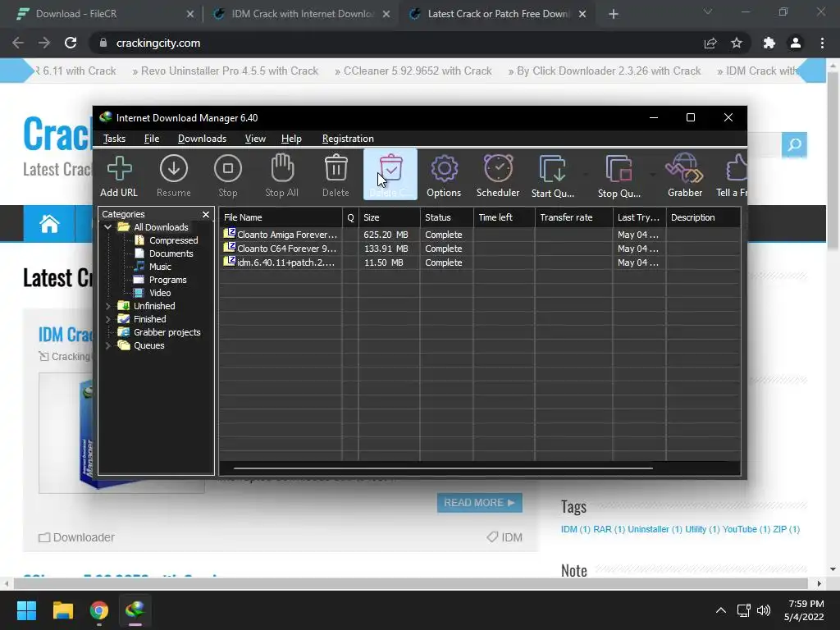The width and height of the screenshot is (840, 630).
Task: Open a new Chrome tab
Action: tap(614, 14)
